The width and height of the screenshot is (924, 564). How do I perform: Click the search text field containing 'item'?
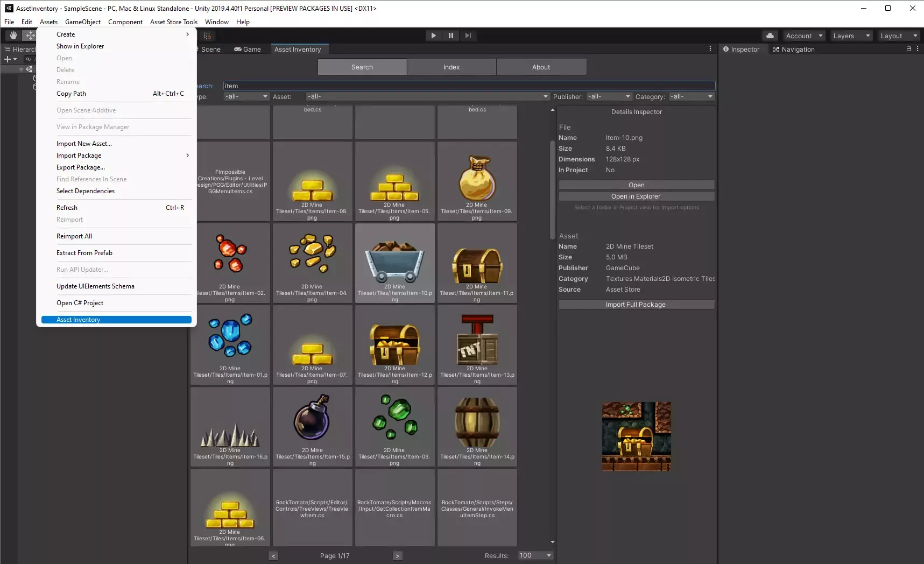pyautogui.click(x=468, y=86)
